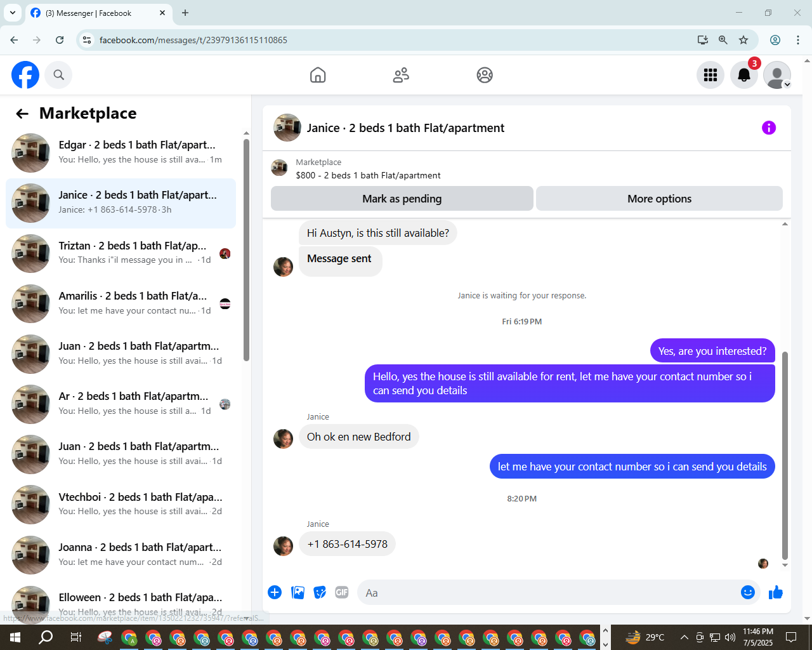Open Facebook search magnifier

click(59, 75)
